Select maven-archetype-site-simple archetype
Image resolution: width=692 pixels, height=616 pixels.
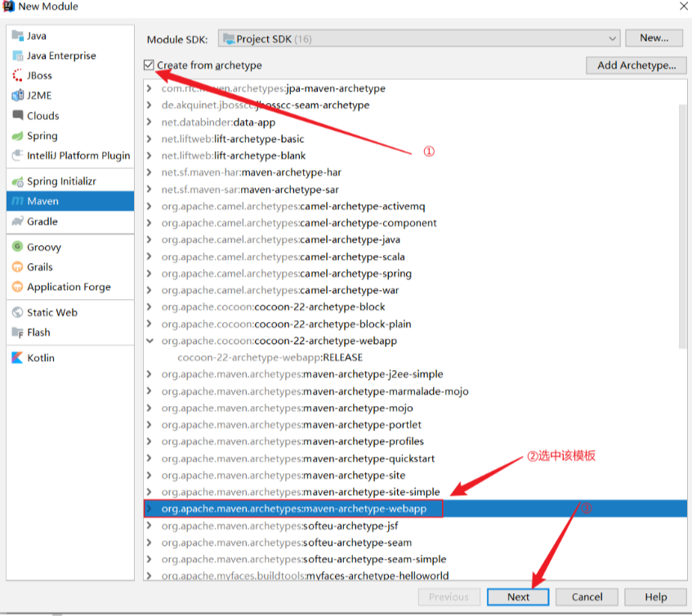301,492
